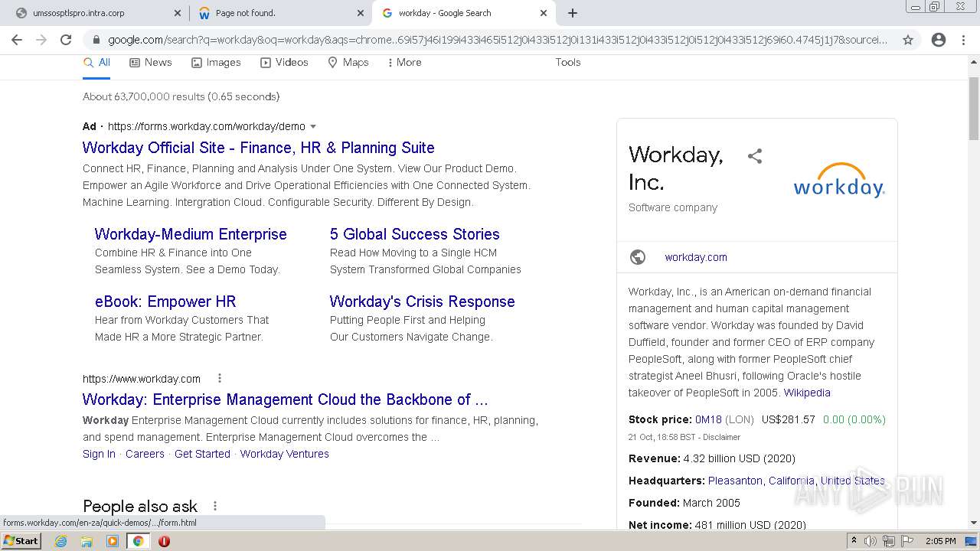
Task: Open the Windows Start menu
Action: coord(21,541)
